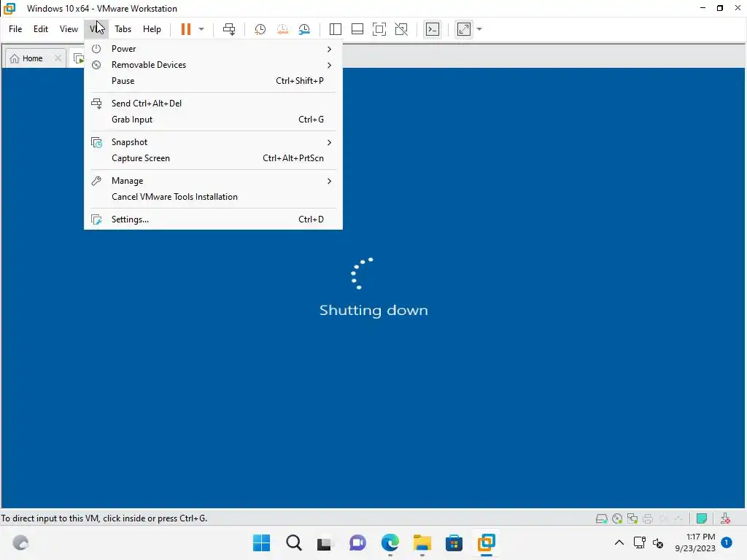Open Task View in taskbar
Viewport: 747px width, 560px height.
325,542
